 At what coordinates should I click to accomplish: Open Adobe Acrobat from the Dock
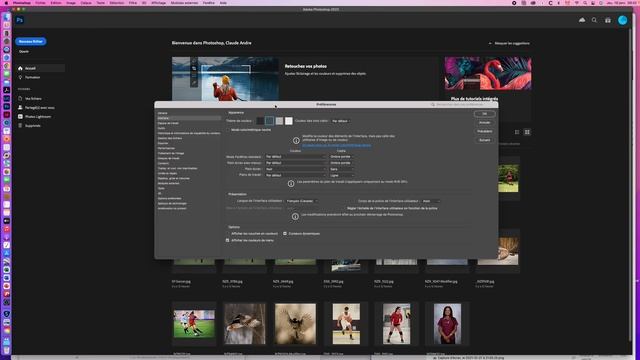(7, 90)
